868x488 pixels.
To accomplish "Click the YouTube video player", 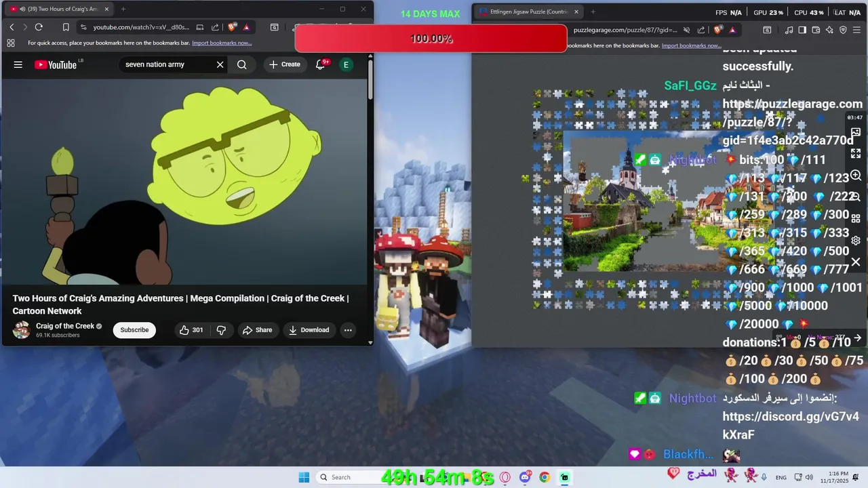I will tap(184, 182).
